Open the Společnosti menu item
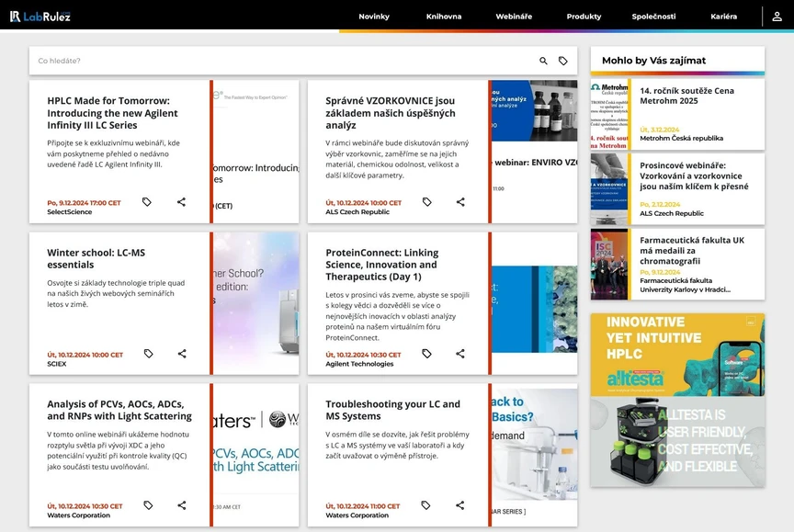794x532 pixels. tap(653, 17)
